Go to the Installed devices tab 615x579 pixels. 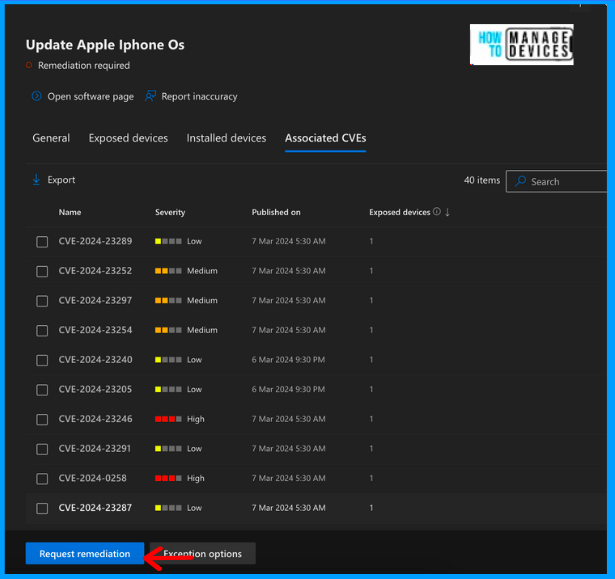click(226, 138)
